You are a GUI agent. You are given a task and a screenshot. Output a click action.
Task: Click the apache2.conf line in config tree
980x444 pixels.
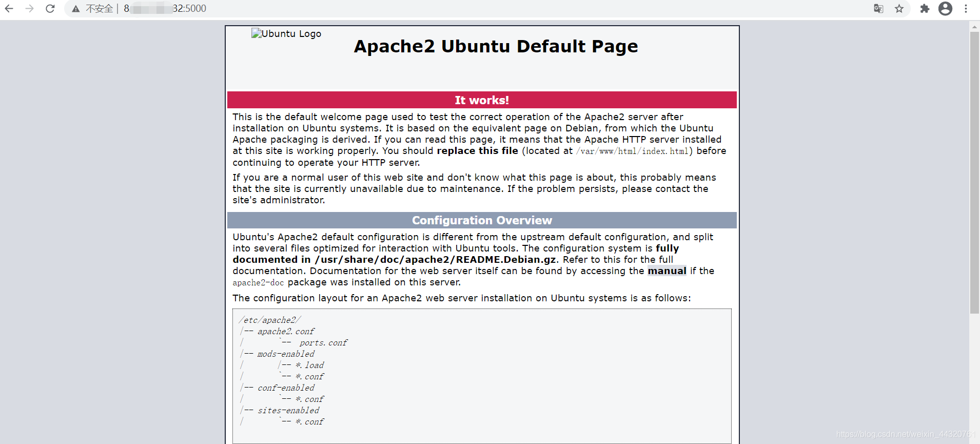(286, 332)
